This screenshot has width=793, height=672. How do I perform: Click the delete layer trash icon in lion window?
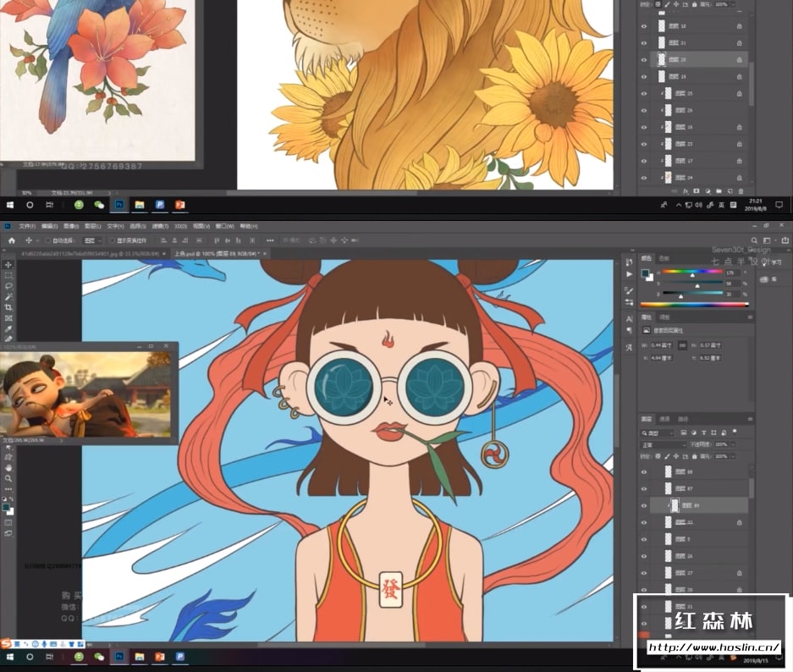pyautogui.click(x=741, y=191)
